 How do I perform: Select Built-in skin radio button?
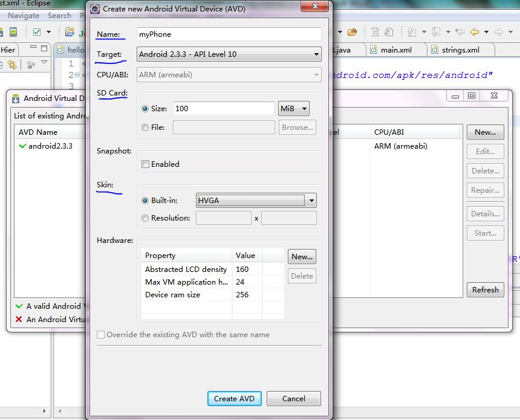tap(145, 201)
